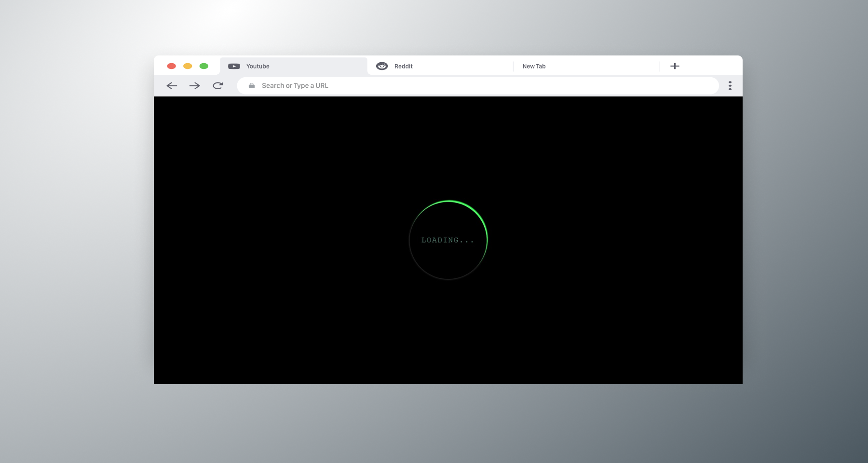Click the forward navigation arrow
The height and width of the screenshot is (463, 868).
point(195,85)
